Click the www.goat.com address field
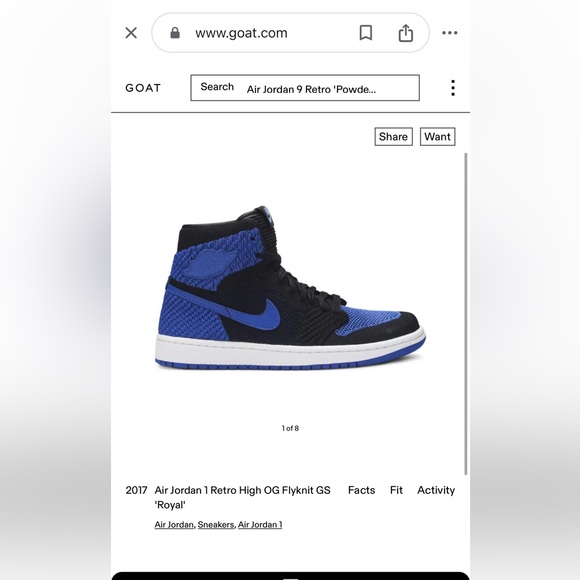580x580 pixels. 241,33
